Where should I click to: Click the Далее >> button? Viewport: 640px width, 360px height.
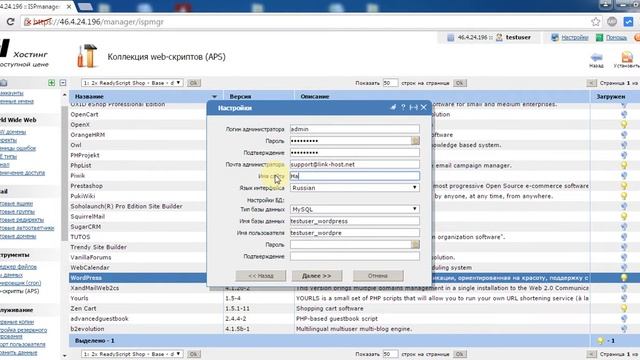click(317, 276)
